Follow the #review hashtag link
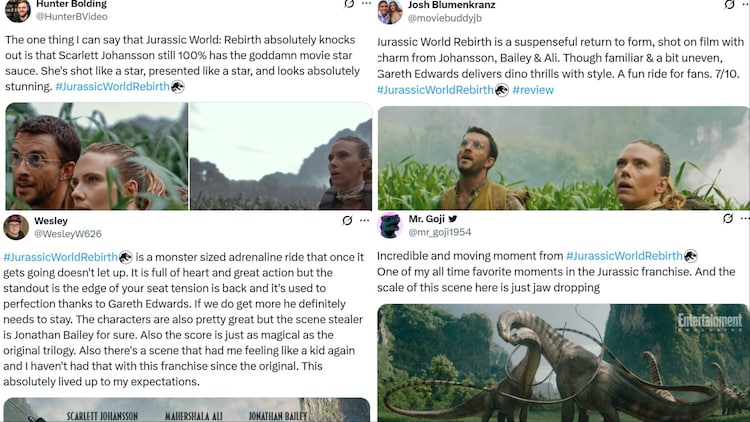This screenshot has width=750, height=422. coord(533,90)
